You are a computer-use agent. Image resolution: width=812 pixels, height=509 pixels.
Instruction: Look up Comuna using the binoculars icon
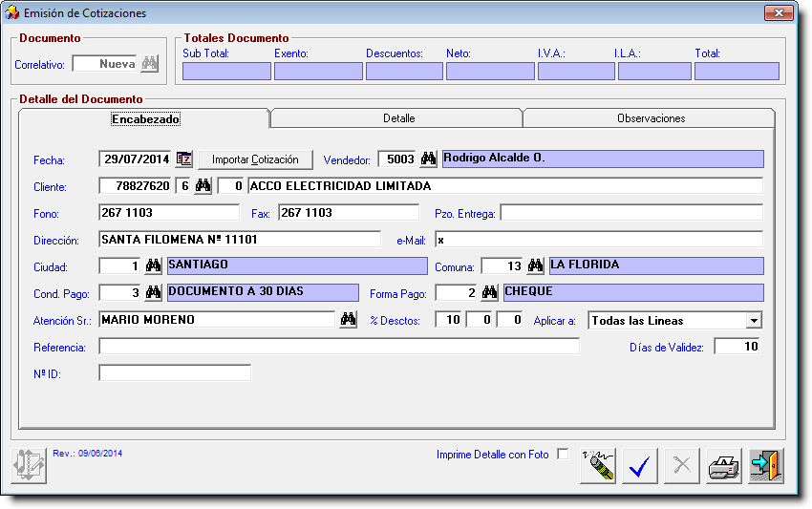pos(536,265)
